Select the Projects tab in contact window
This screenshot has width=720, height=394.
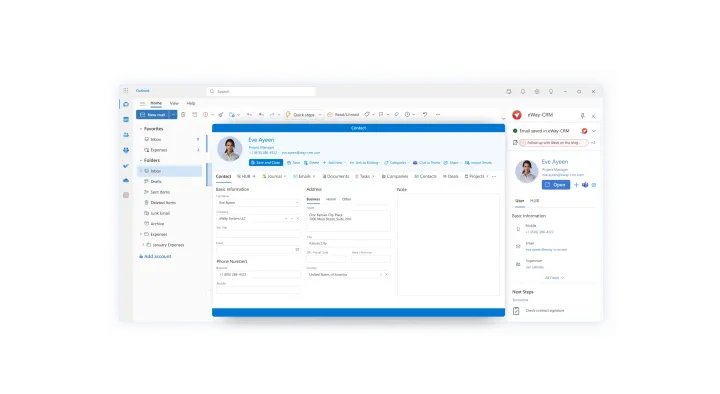(x=476, y=176)
